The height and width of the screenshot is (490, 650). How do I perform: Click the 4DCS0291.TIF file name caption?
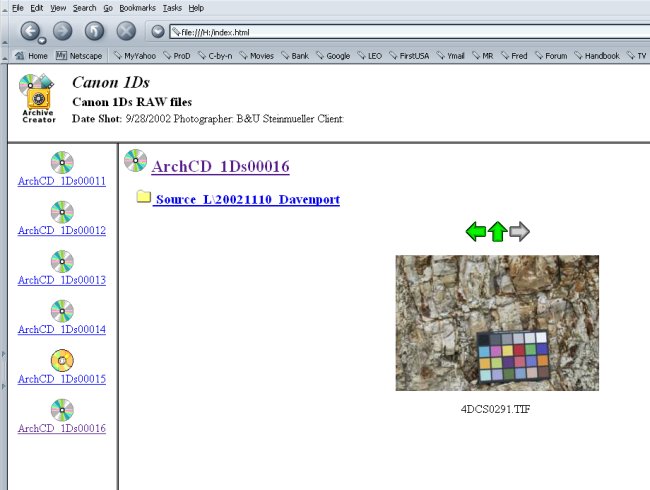[x=495, y=410]
